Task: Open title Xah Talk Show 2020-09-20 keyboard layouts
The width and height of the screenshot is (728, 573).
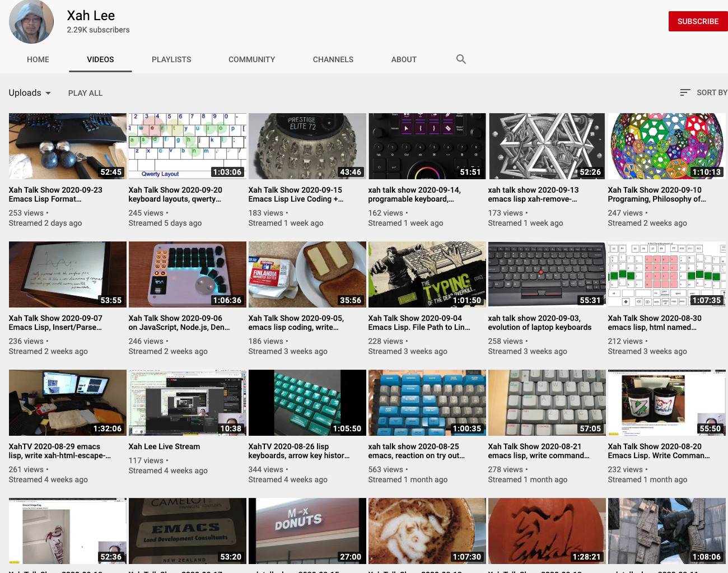Action: pos(175,194)
